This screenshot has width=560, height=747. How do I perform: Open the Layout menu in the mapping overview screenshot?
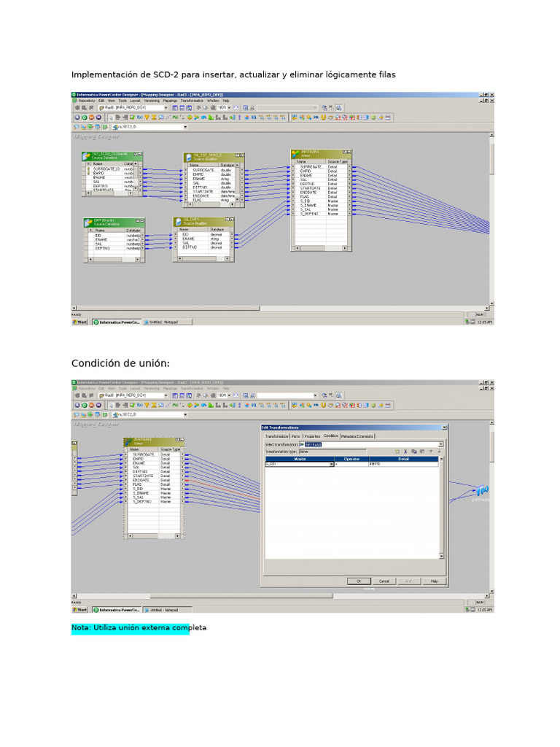pyautogui.click(x=135, y=101)
